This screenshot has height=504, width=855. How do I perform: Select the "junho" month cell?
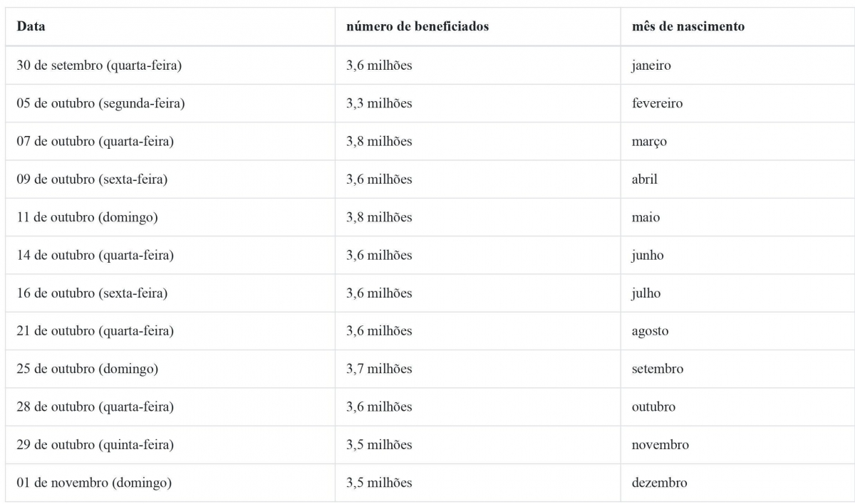(x=647, y=256)
